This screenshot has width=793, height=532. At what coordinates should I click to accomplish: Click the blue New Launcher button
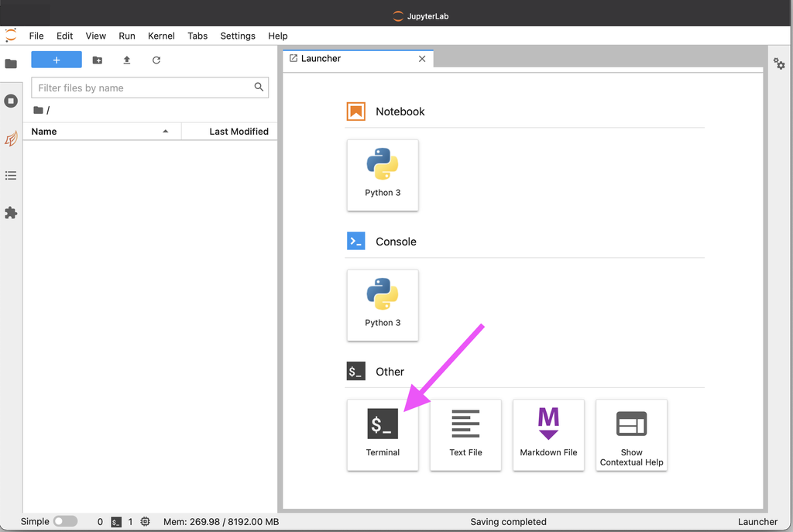(57, 60)
